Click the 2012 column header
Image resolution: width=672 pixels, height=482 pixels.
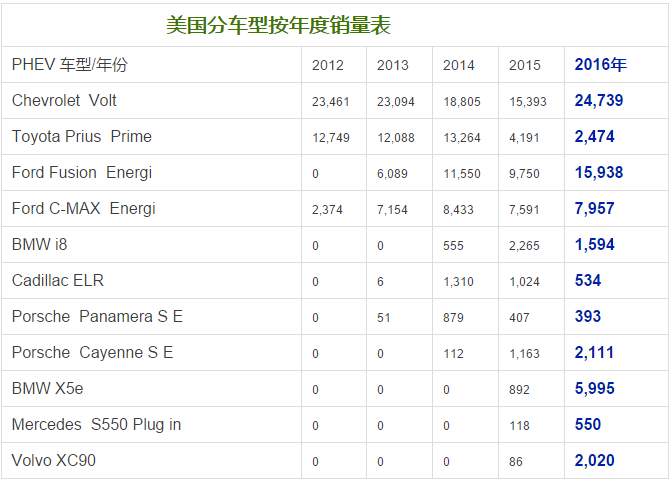click(328, 66)
